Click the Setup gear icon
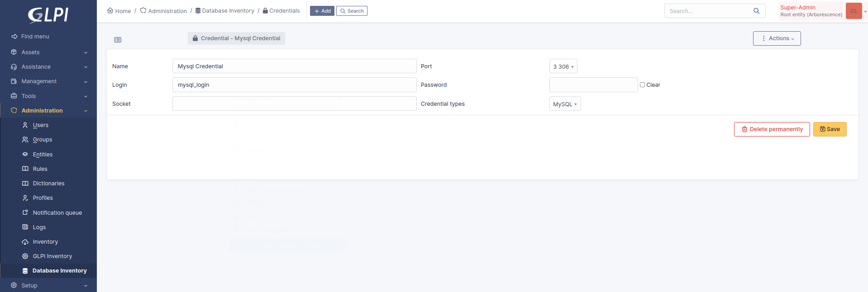The height and width of the screenshot is (292, 868). (x=14, y=286)
